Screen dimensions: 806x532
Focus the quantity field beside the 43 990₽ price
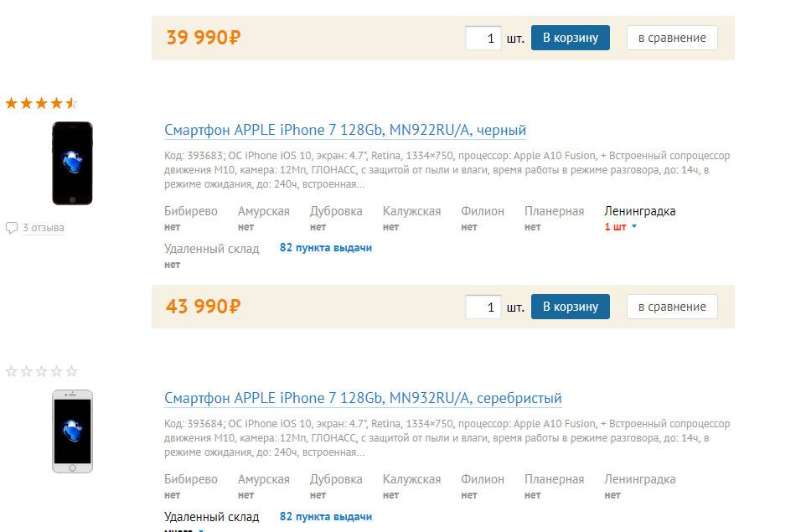(483, 307)
